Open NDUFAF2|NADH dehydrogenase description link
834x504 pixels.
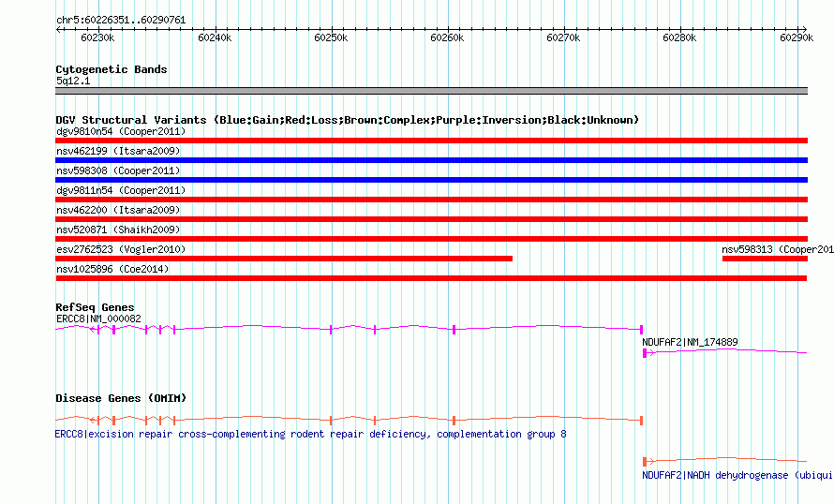coord(737,475)
